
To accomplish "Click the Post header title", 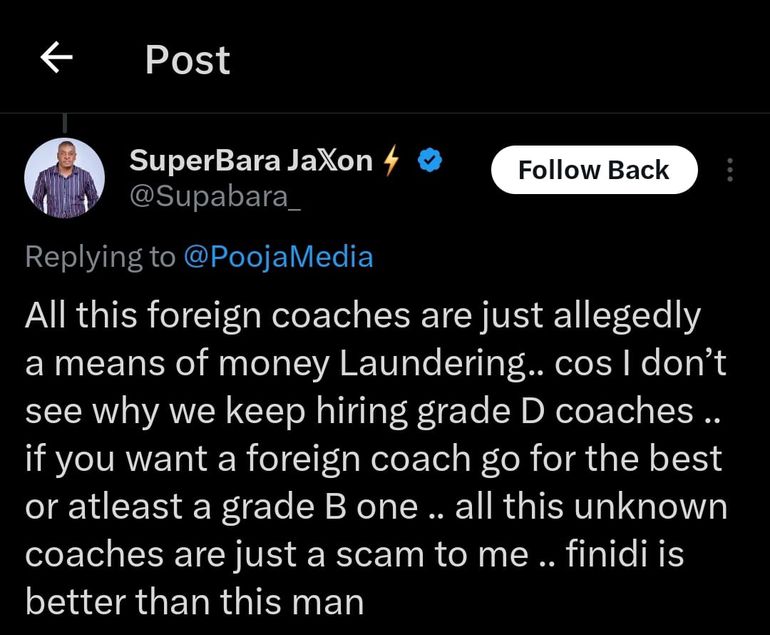I will tap(187, 60).
